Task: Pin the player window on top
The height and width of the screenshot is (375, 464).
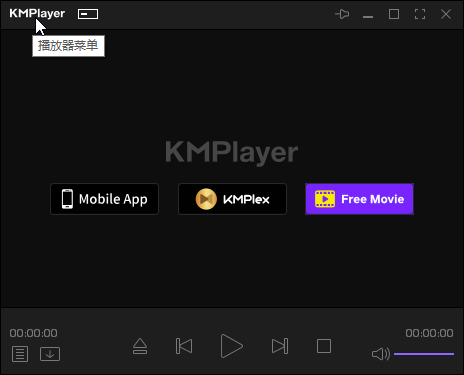Action: pos(342,14)
